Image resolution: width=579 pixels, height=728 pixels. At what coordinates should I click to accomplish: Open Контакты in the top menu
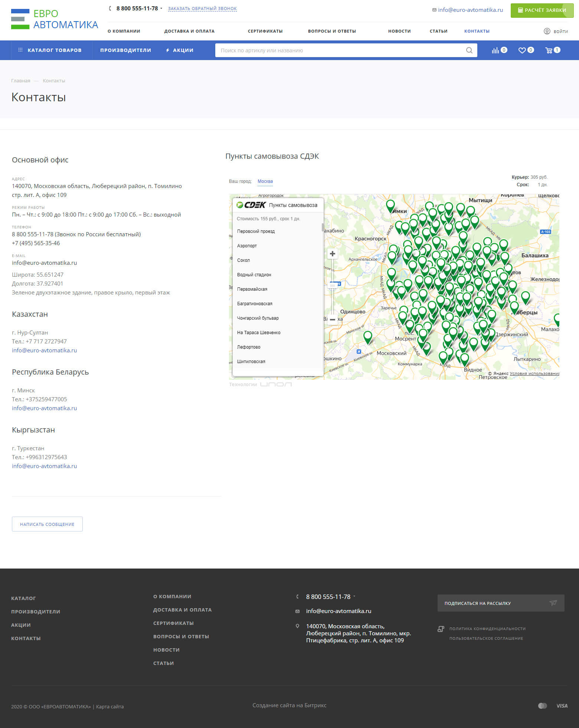pos(477,31)
